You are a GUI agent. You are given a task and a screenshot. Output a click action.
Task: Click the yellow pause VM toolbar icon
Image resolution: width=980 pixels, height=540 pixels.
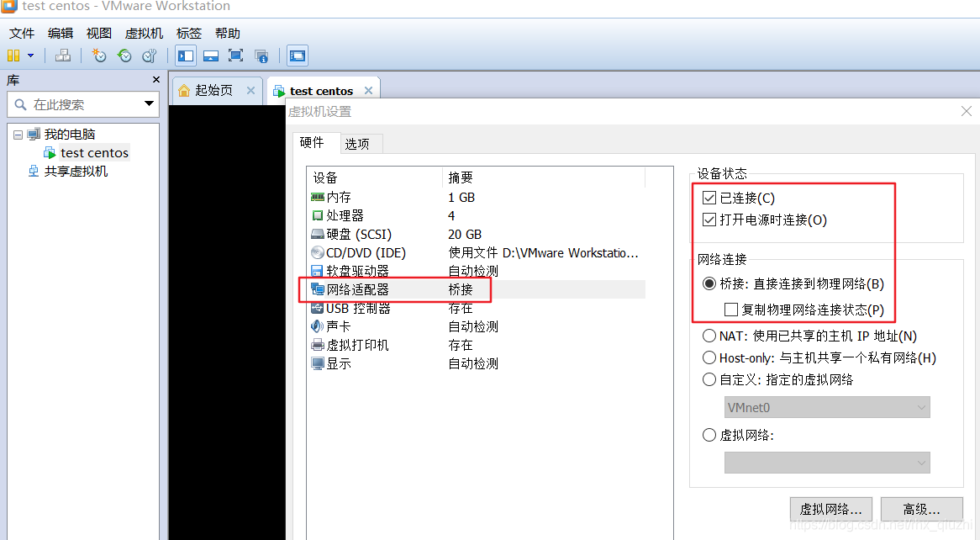pos(13,56)
